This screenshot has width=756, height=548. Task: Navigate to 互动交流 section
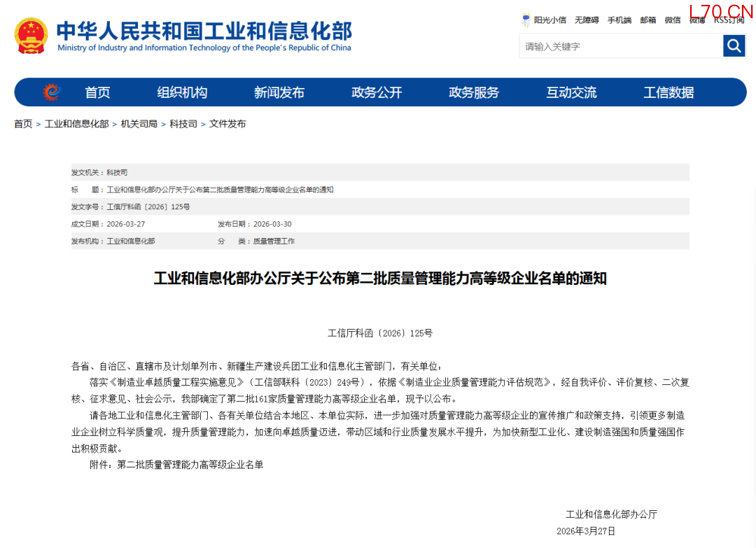[x=571, y=92]
